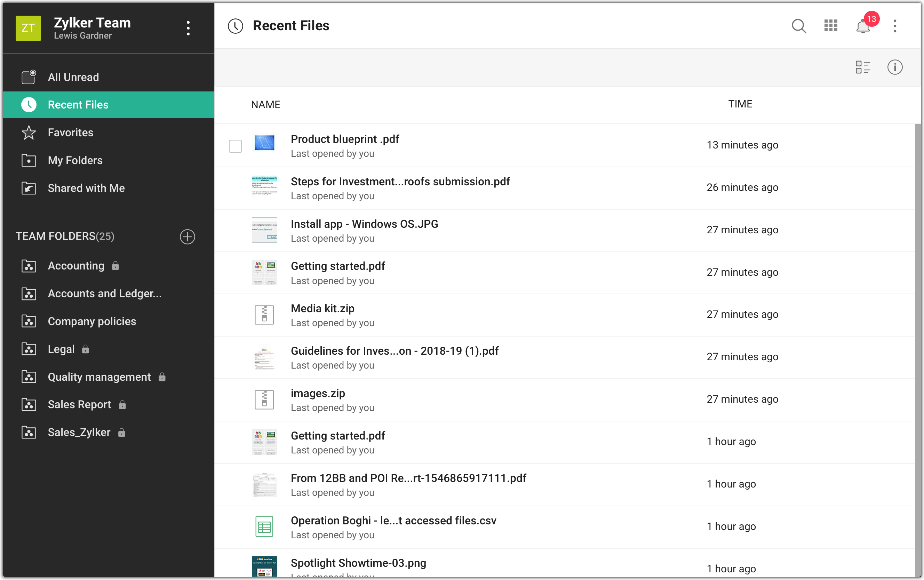924x580 pixels.
Task: Go to All Unread
Action: tap(73, 77)
